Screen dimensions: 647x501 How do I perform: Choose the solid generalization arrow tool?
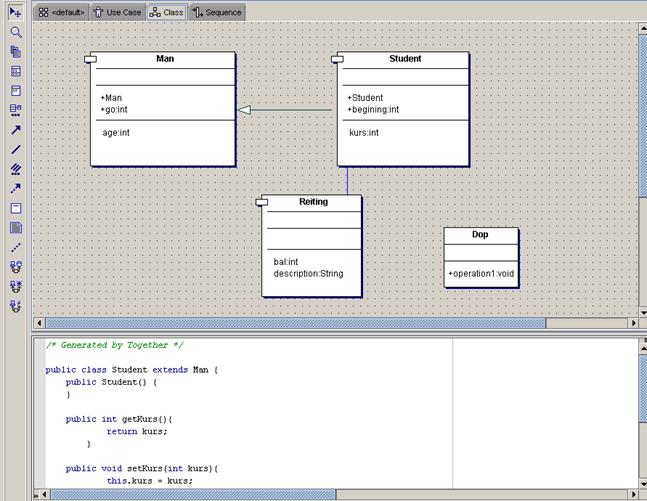tap(15, 130)
